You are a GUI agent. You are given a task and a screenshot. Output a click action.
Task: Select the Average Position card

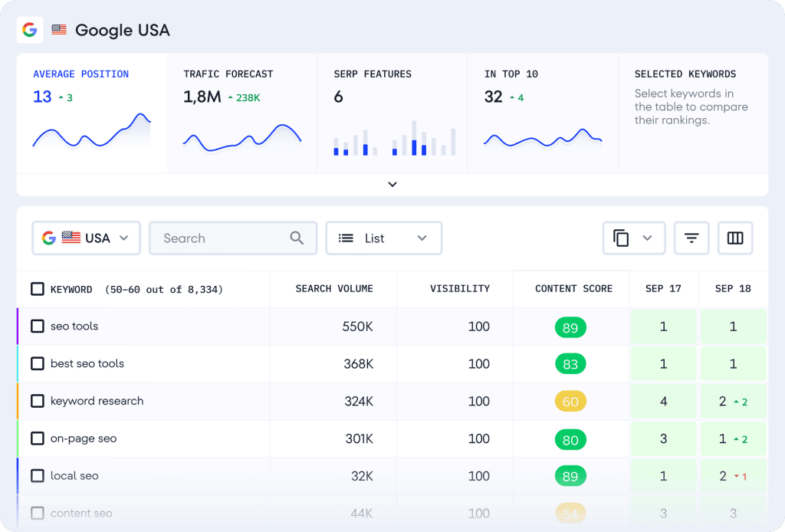coord(92,113)
